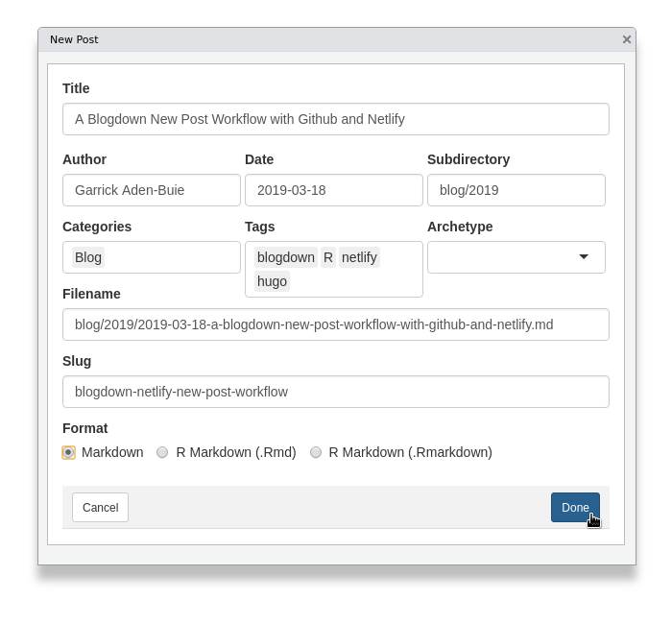
Task: Click the Subdirectory field with blog/2019
Action: [516, 190]
